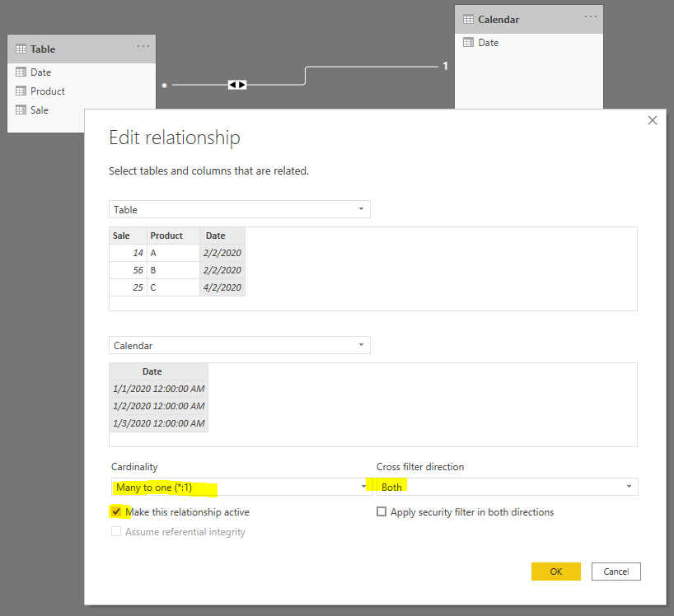Click the Date field icon in Calendar card
Image resolution: width=674 pixels, height=616 pixels.
point(468,43)
